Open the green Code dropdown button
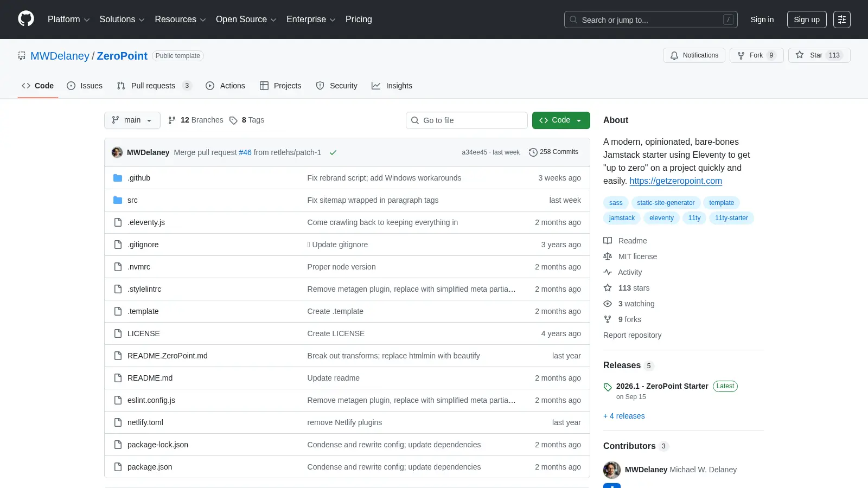This screenshot has width=868, height=488. (x=561, y=120)
